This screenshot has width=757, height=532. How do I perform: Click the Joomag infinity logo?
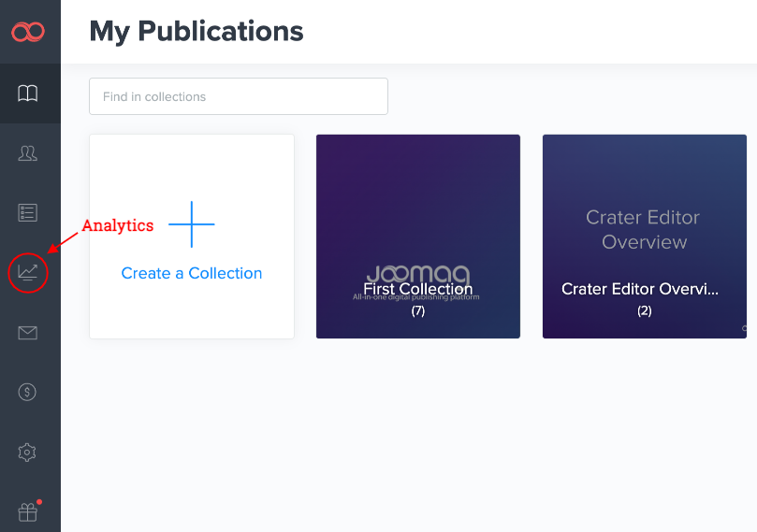pos(28,33)
